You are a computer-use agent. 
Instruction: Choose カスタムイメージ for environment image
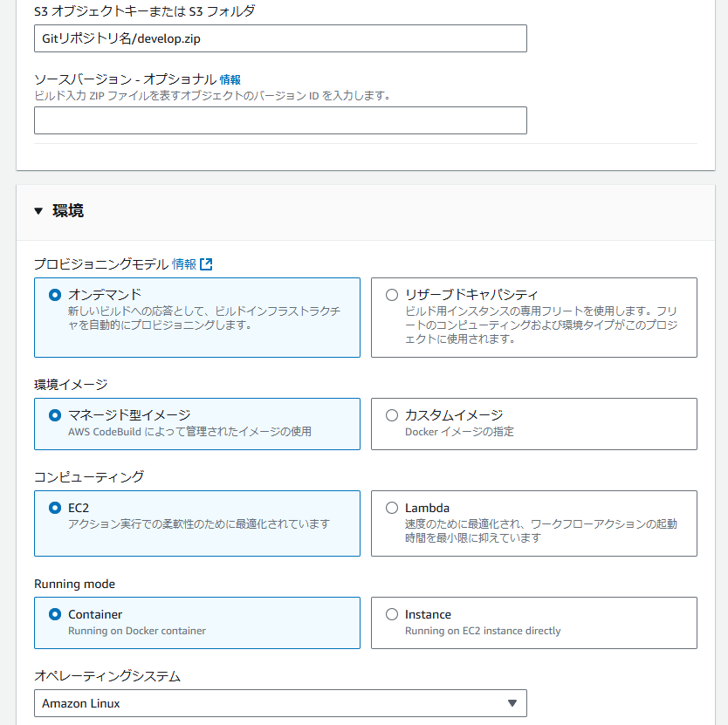391,414
